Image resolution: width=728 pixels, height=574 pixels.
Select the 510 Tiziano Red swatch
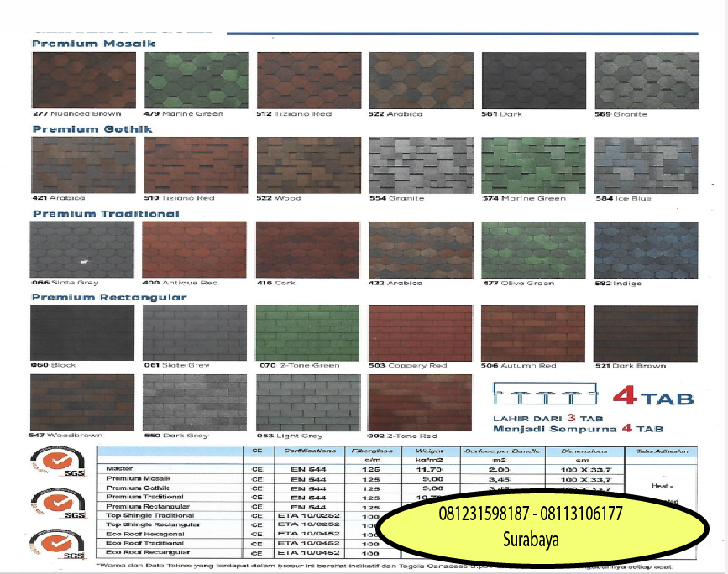196,164
